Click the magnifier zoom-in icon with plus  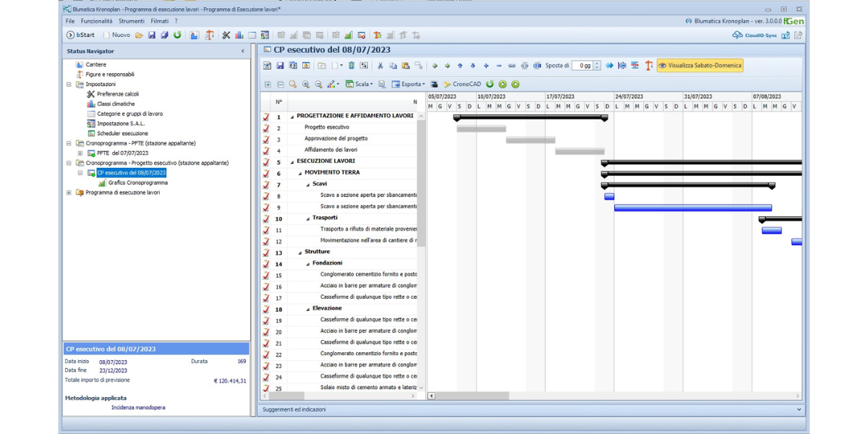[x=305, y=84]
